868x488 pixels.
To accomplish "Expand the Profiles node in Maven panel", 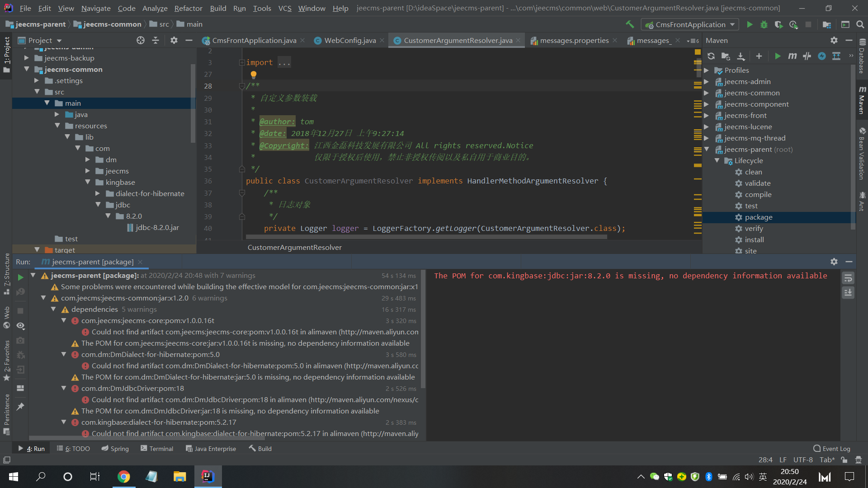I will 707,70.
